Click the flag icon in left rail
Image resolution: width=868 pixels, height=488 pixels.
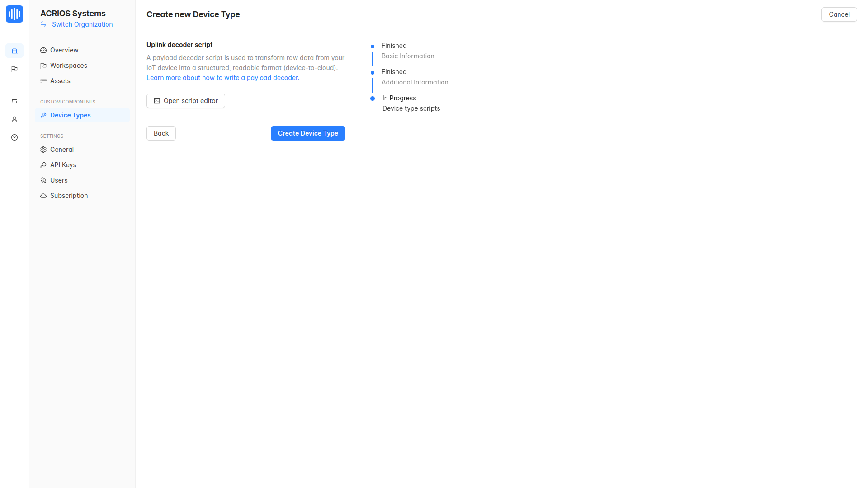tap(14, 69)
